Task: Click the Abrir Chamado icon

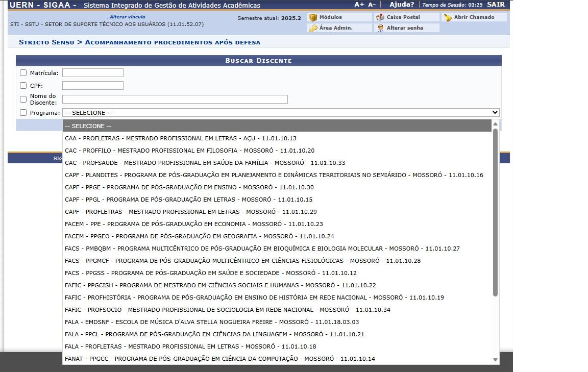Action: pos(448,17)
